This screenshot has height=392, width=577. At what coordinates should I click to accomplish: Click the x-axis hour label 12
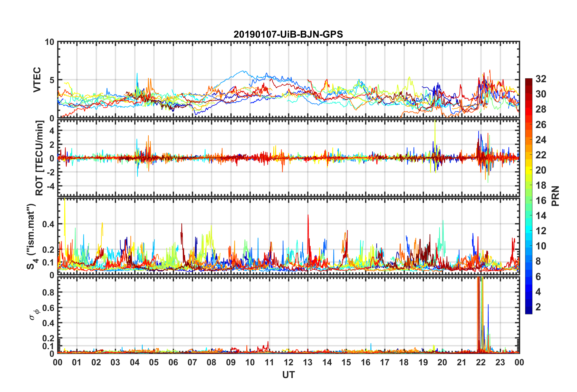point(288,362)
